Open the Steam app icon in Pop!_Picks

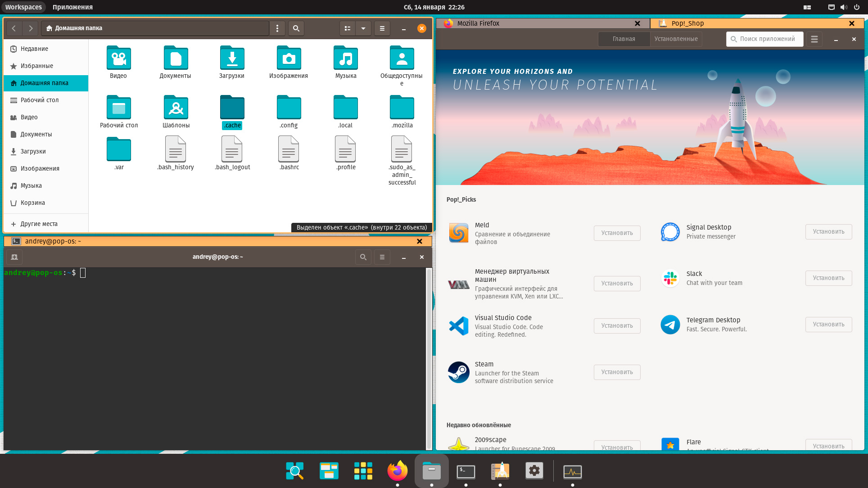[459, 372]
